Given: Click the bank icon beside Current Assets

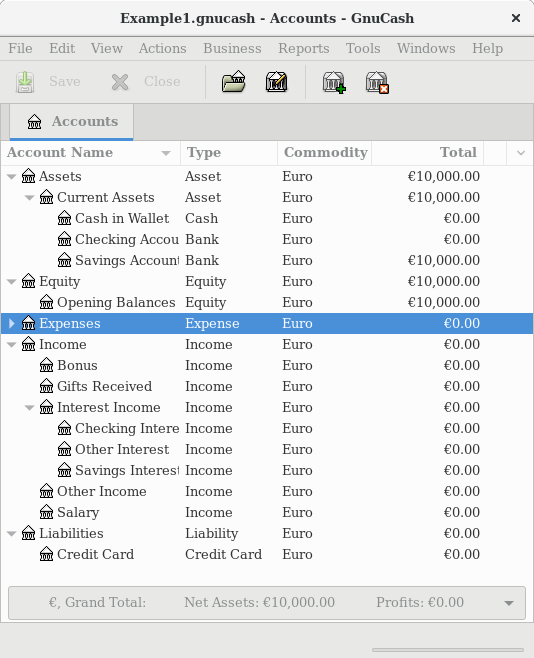Looking at the screenshot, I should [x=47, y=197].
